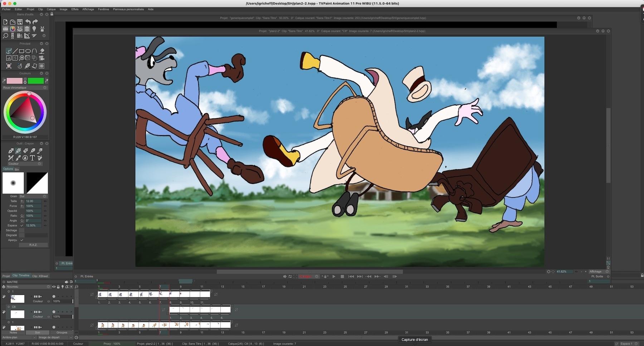Open the Image de départ dropdown
Image resolution: width=644 pixels, height=346 pixels.
point(55,337)
